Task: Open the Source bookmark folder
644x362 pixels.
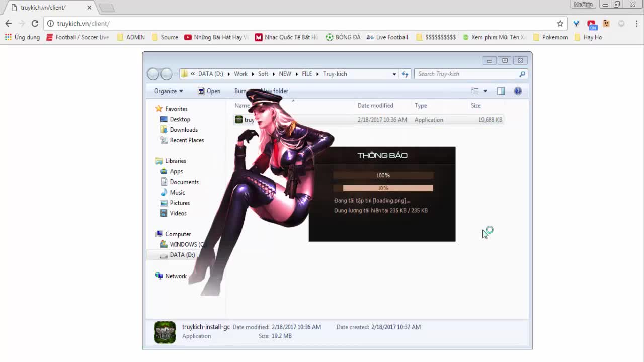Action: click(x=165, y=37)
